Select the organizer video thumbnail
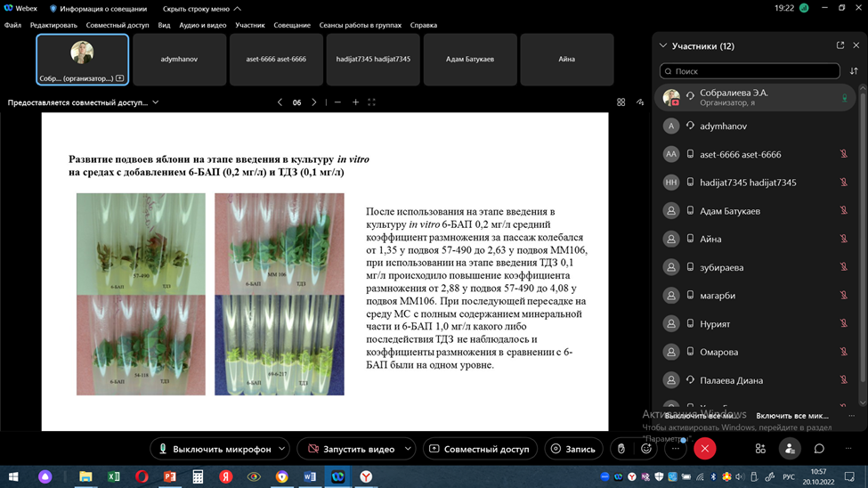The image size is (868, 488). point(83,60)
